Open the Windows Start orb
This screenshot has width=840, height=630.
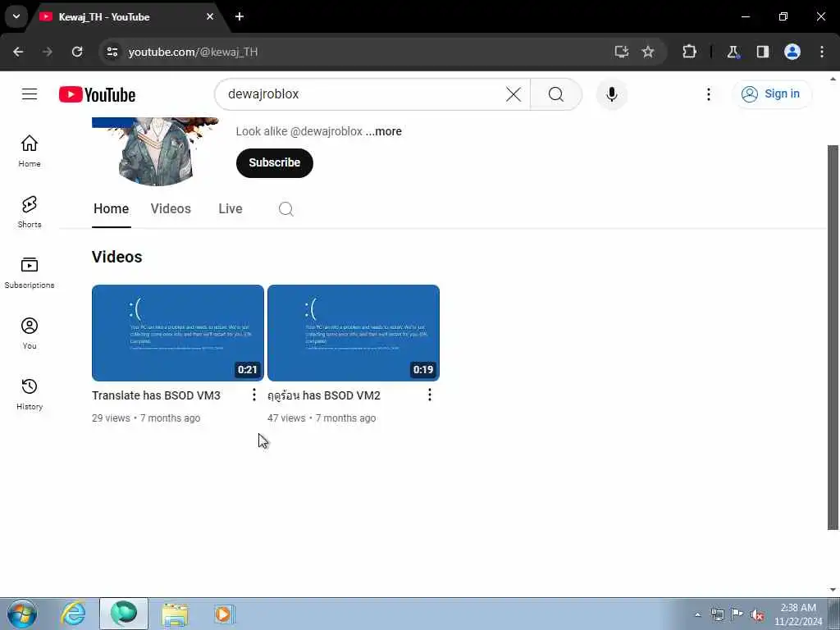point(22,614)
